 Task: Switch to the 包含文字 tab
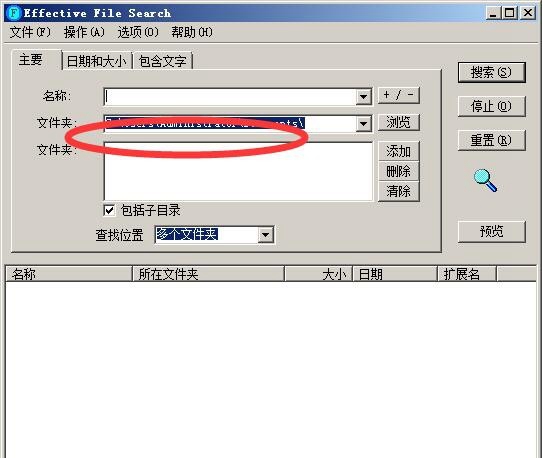click(x=162, y=61)
